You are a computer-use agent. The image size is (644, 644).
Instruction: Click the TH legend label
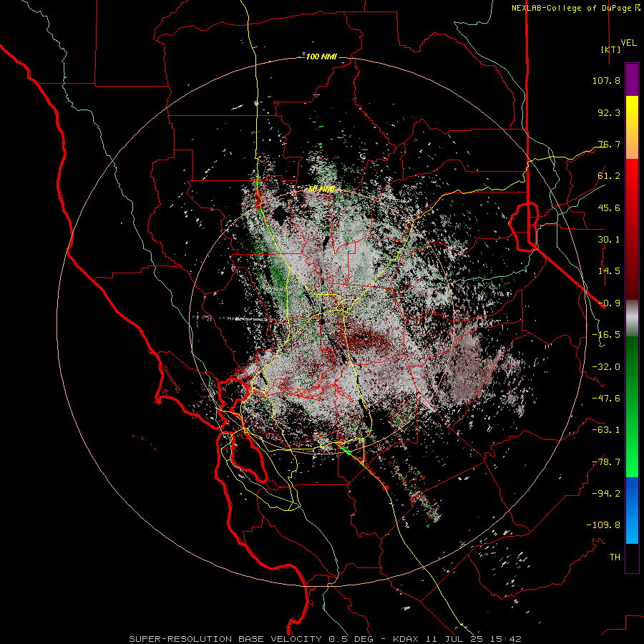coord(615,557)
